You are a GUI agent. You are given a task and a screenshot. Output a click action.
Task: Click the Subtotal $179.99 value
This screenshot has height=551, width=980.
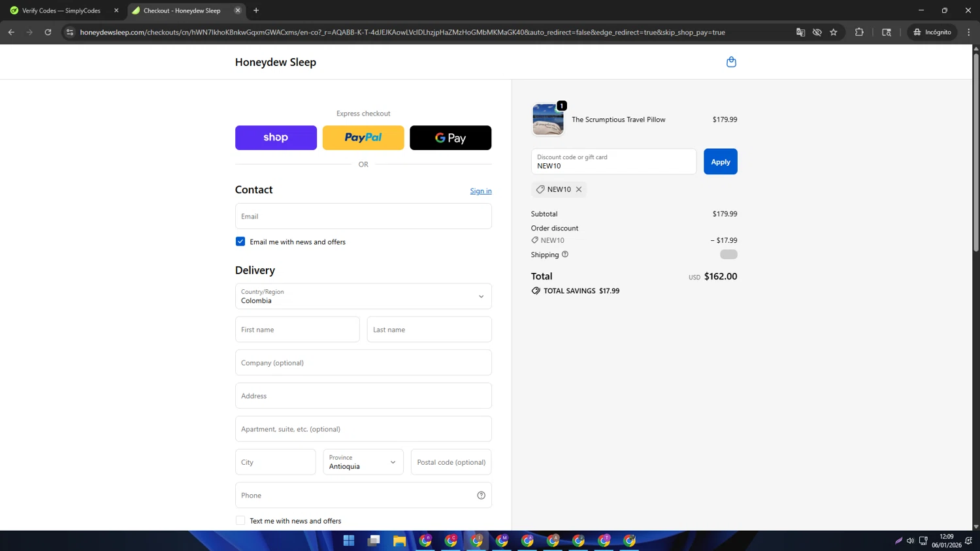[x=725, y=214]
